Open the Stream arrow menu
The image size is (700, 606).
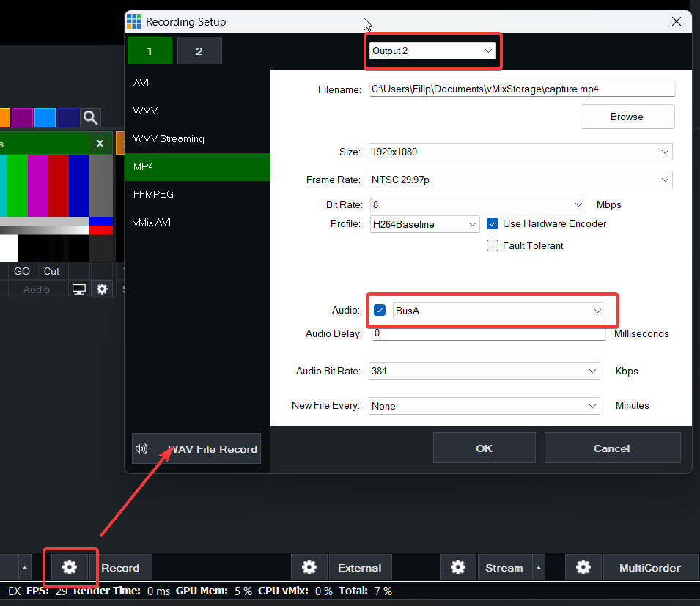click(x=539, y=568)
